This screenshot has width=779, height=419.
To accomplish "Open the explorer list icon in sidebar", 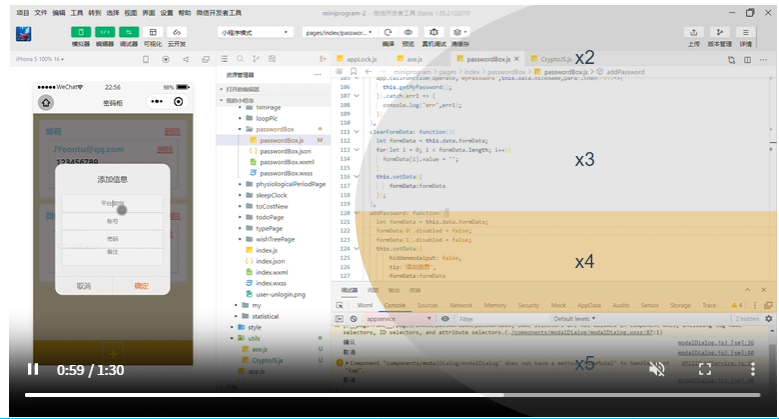I will tap(224, 59).
